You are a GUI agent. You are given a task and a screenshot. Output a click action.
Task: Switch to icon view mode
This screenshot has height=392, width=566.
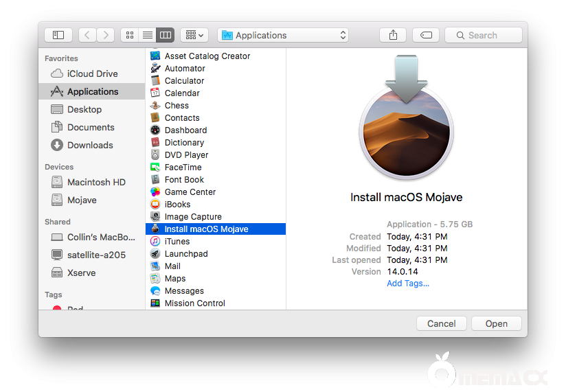pos(129,35)
